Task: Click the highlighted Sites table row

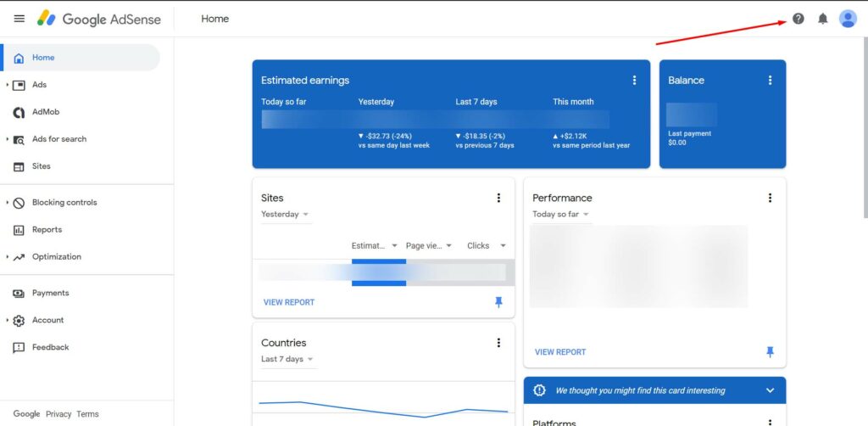Action: pos(384,272)
